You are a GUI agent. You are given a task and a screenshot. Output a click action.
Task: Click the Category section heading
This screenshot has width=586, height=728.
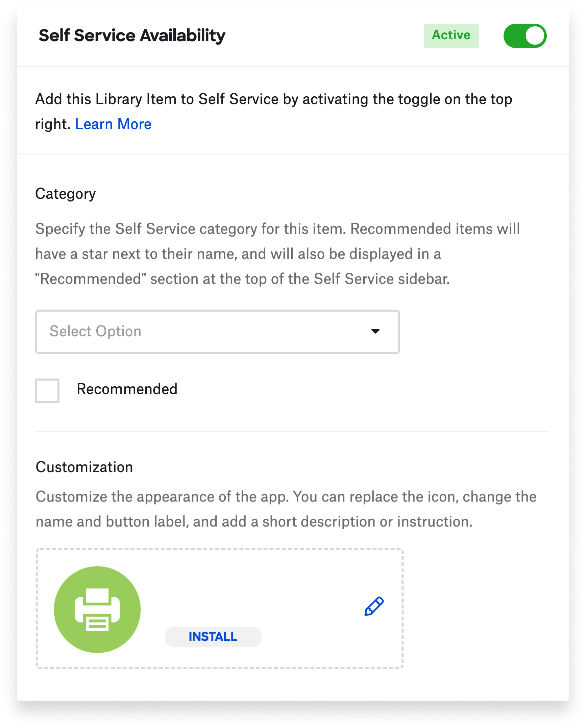click(66, 194)
